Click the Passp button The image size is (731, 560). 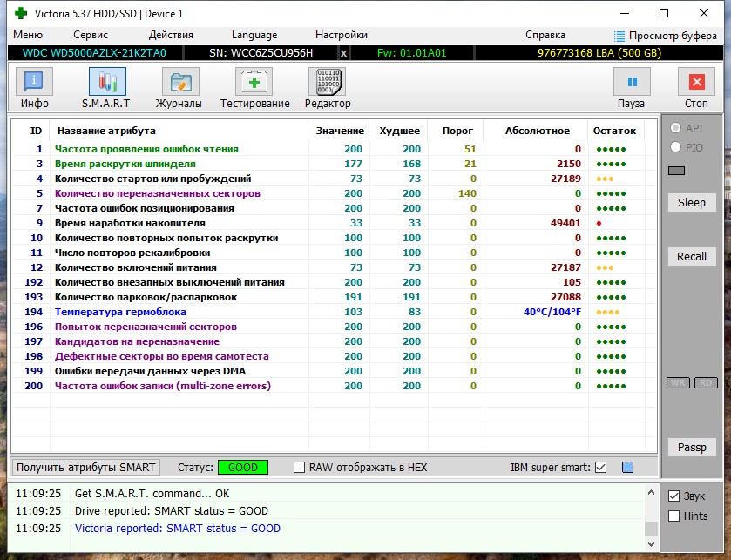pos(692,448)
